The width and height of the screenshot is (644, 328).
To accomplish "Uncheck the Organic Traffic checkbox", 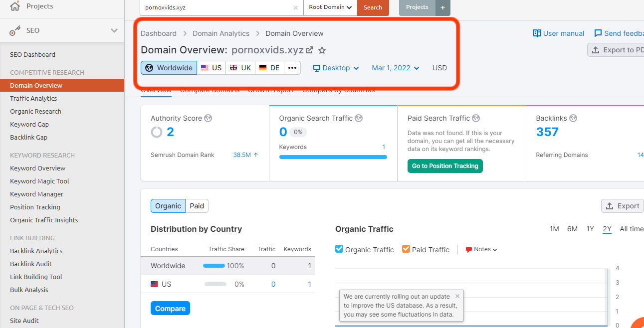I will (339, 249).
